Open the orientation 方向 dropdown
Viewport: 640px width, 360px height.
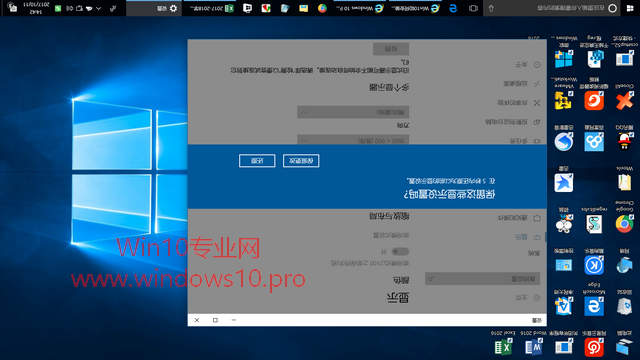[353, 112]
